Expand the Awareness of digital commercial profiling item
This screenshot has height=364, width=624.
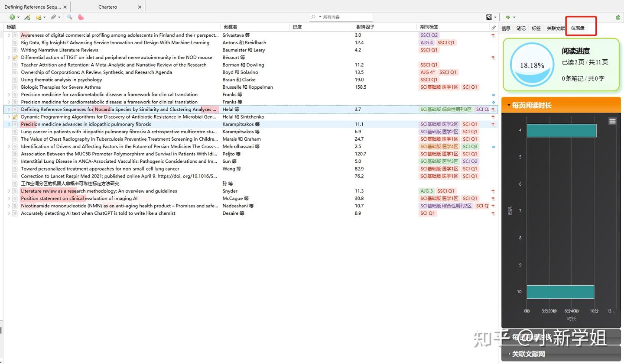coord(9,35)
